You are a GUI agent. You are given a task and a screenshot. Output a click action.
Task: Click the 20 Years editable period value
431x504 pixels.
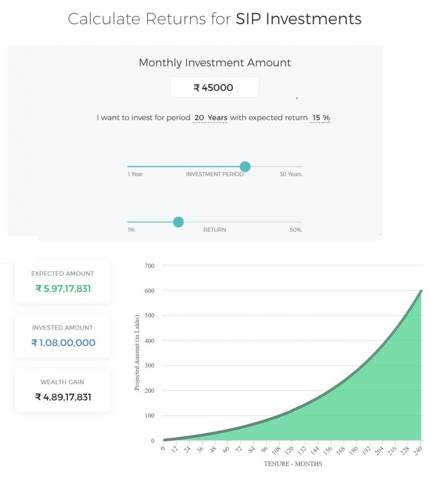tap(210, 118)
